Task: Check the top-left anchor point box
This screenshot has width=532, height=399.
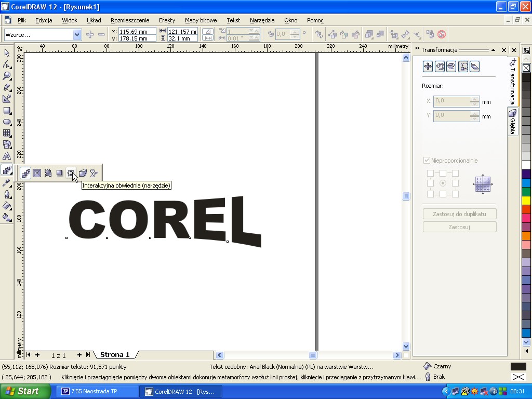Action: pos(430,173)
